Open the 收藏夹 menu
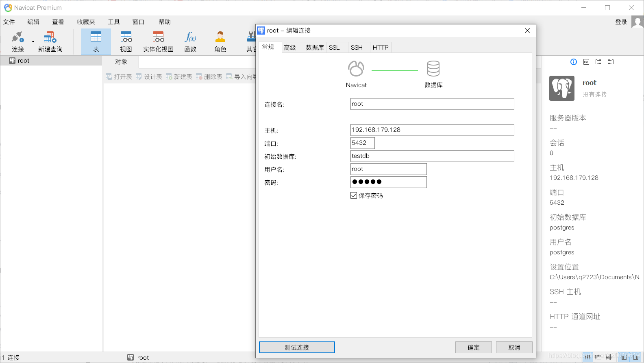 tap(86, 22)
